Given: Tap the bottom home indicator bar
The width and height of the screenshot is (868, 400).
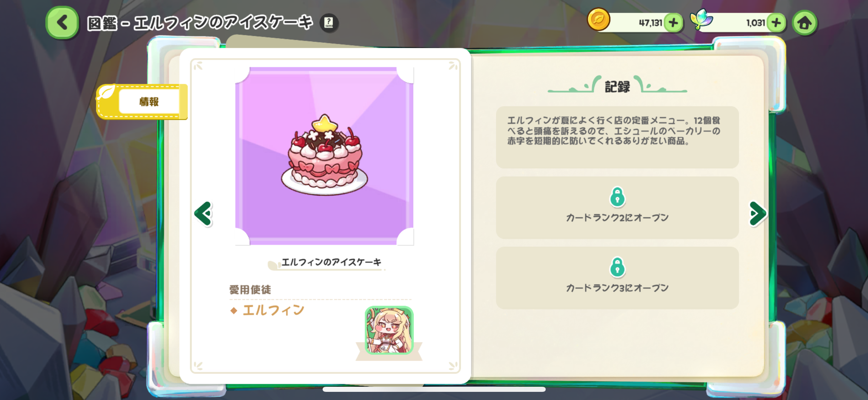Looking at the screenshot, I should click(434, 389).
